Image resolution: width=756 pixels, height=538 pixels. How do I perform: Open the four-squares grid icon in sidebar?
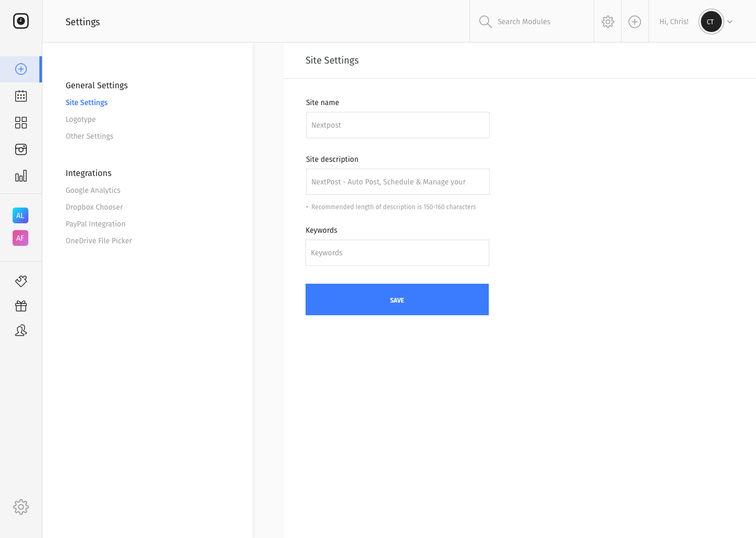(21, 122)
